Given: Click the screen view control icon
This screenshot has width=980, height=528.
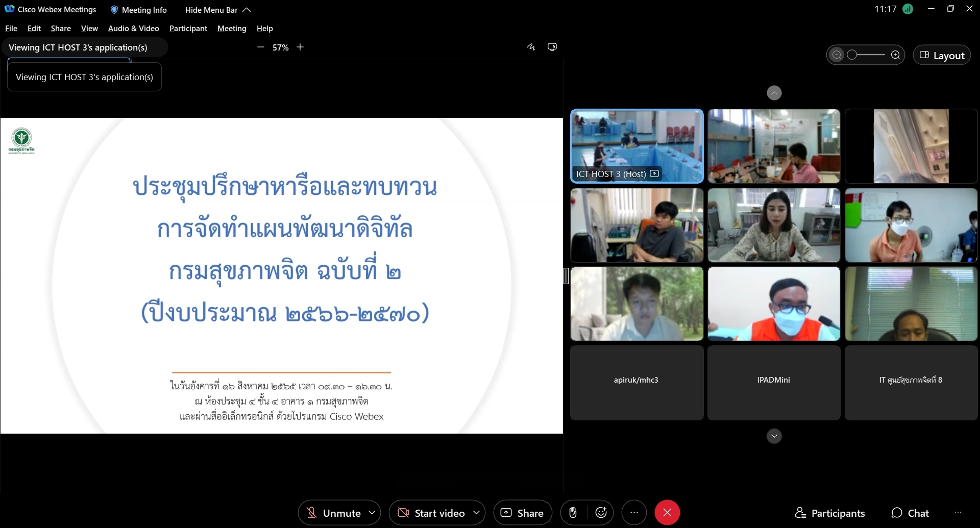Looking at the screenshot, I should tap(552, 47).
